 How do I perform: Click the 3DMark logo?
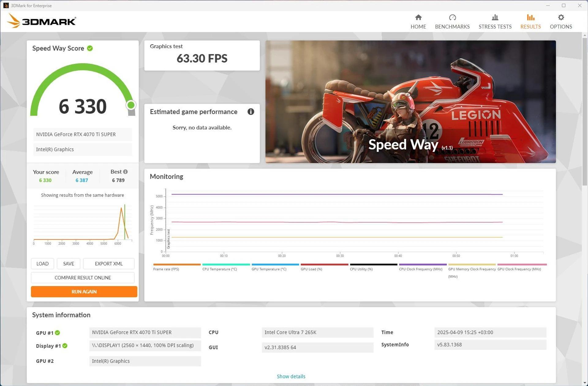tap(42, 21)
